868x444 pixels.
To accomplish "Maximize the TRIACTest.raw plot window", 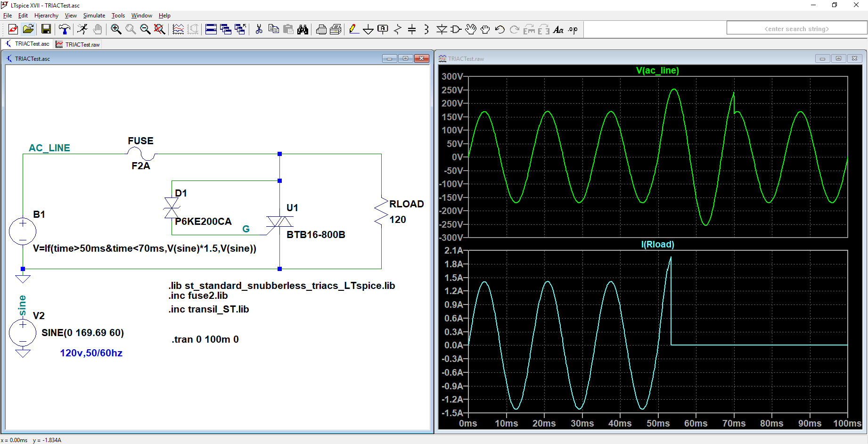I will (x=838, y=58).
